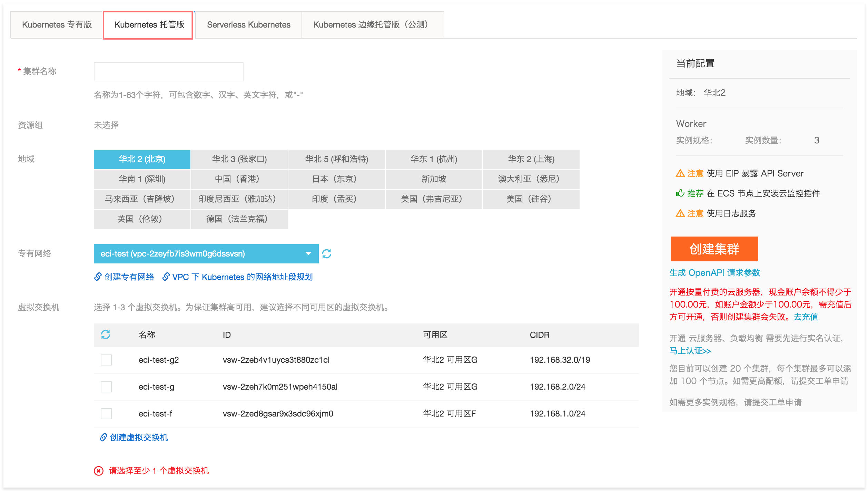Switch to Kubernetes 边缘托管版 tab
868x491 pixels.
(373, 25)
